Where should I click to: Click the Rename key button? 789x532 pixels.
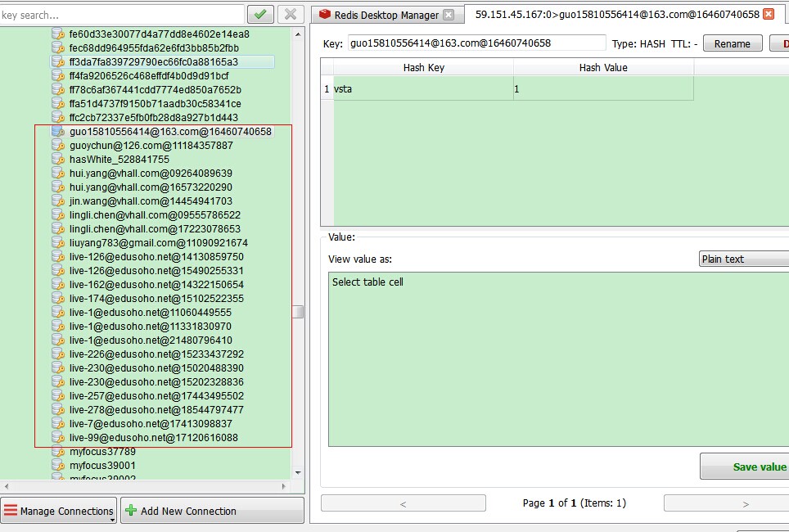tap(733, 43)
